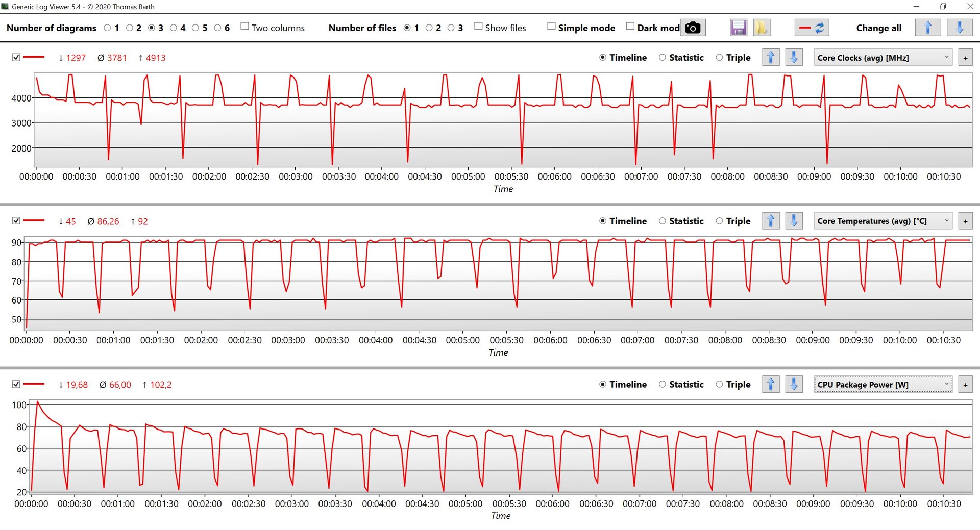Enable the Two columns checkbox
The width and height of the screenshot is (980, 530).
coord(245,27)
